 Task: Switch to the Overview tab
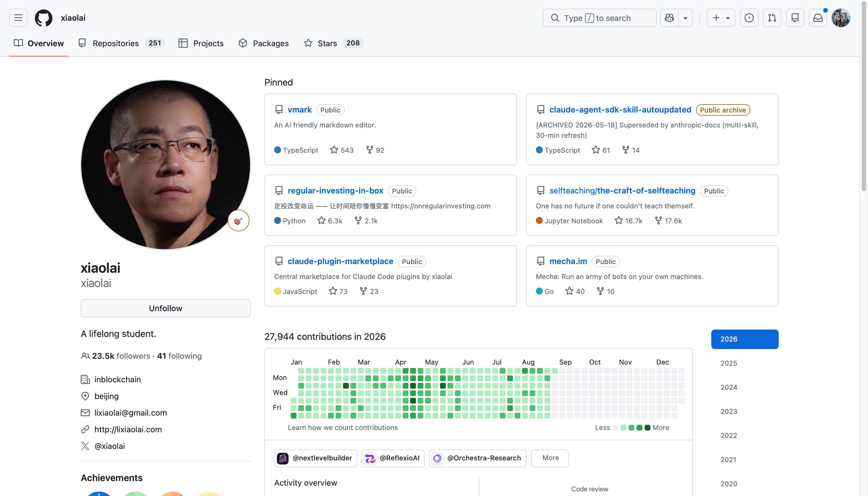(x=39, y=43)
